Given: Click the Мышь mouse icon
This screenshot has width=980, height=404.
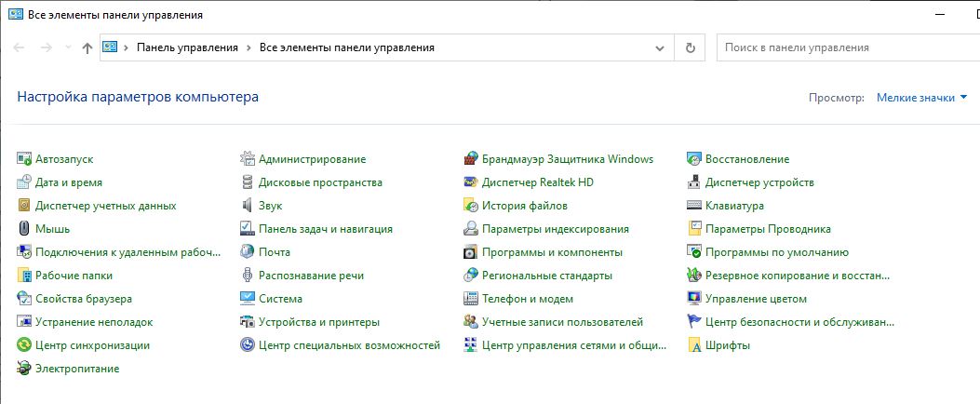Looking at the screenshot, I should tap(25, 229).
